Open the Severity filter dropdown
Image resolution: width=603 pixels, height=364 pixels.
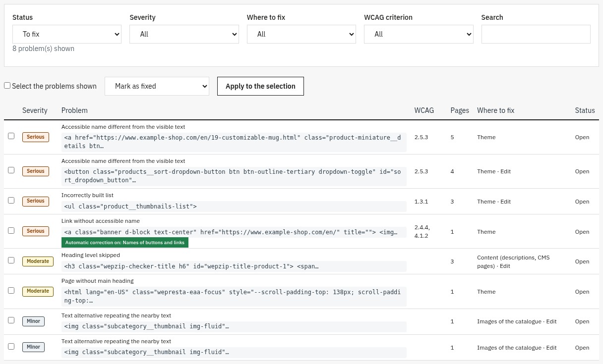(184, 34)
